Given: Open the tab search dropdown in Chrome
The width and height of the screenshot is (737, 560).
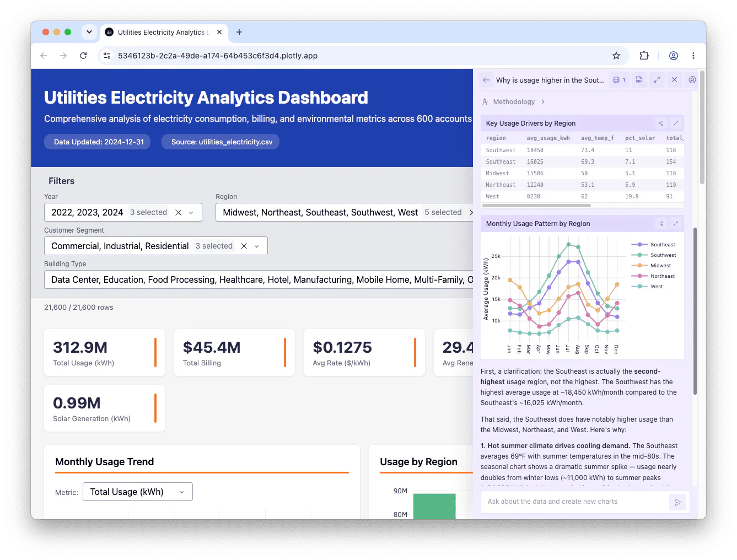Looking at the screenshot, I should (89, 32).
